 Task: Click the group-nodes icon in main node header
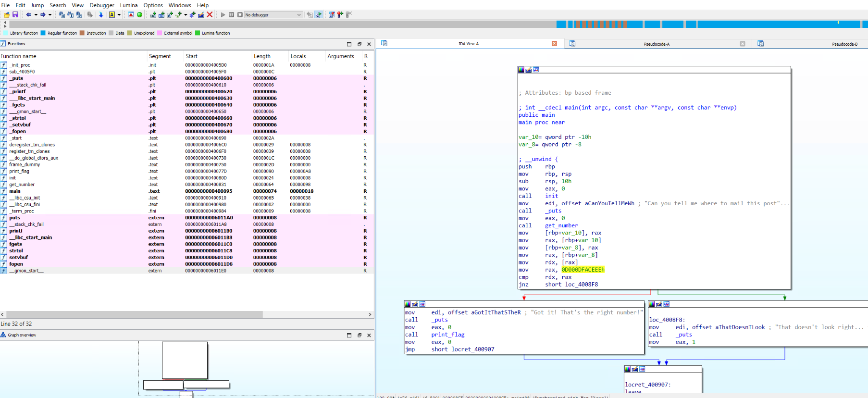click(536, 70)
